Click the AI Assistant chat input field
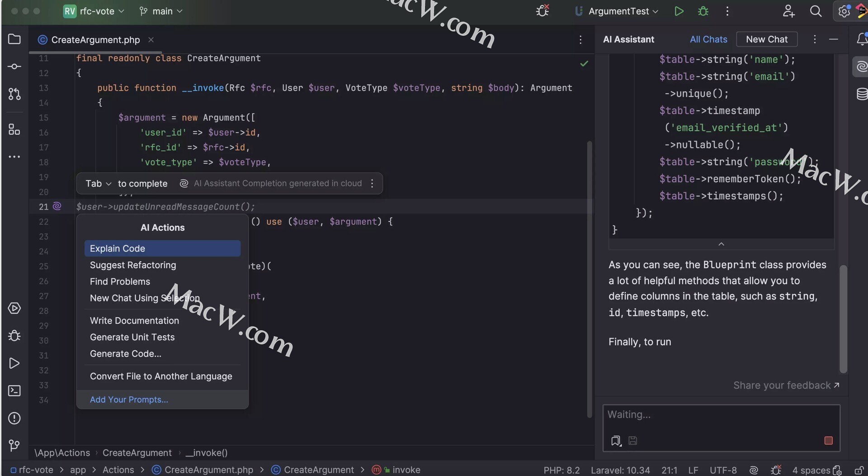This screenshot has width=868, height=476. click(721, 415)
